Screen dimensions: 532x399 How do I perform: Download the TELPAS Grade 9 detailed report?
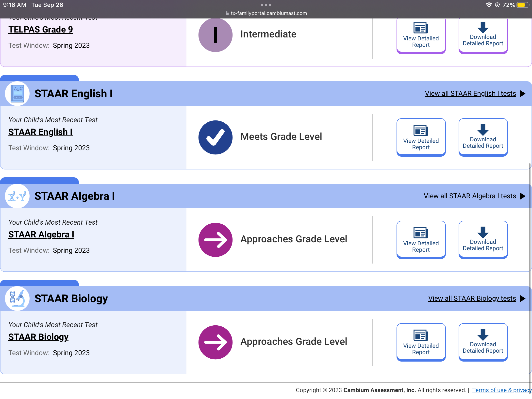483,35
